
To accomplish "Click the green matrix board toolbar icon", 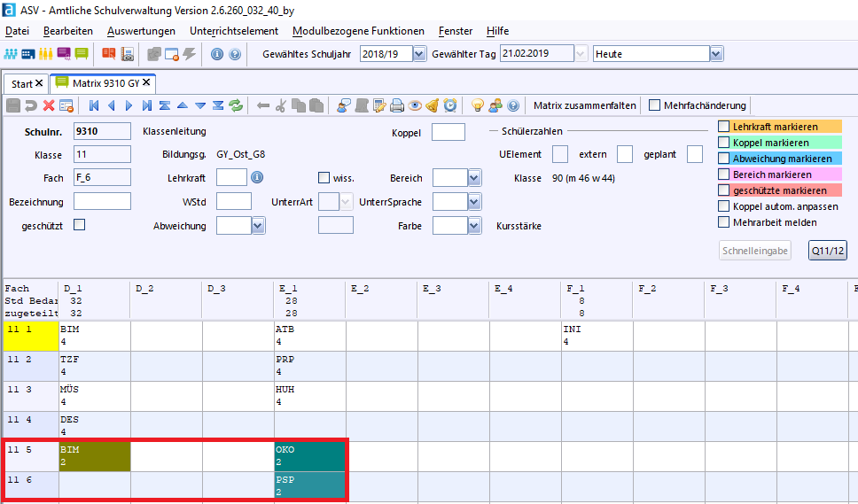I will tap(82, 53).
